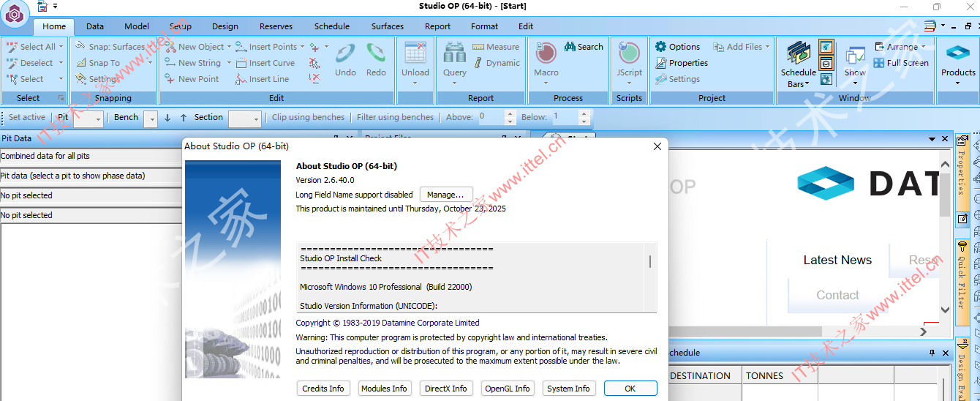The width and height of the screenshot is (980, 401).
Task: Open the Model ribbon tab
Action: (137, 26)
